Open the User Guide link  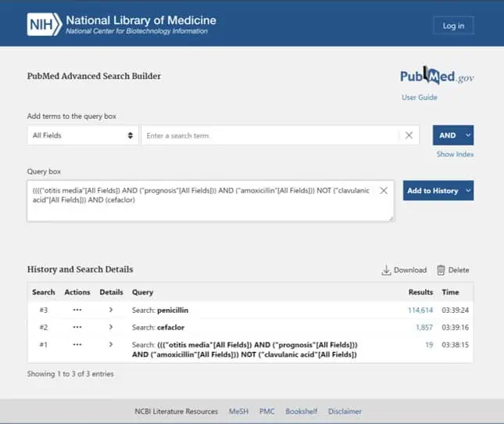coord(420,98)
